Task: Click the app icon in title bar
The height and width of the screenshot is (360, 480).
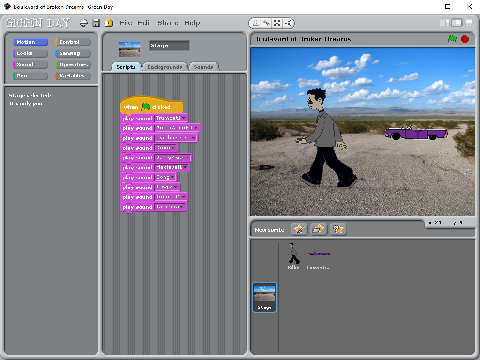Action: [x=7, y=6]
